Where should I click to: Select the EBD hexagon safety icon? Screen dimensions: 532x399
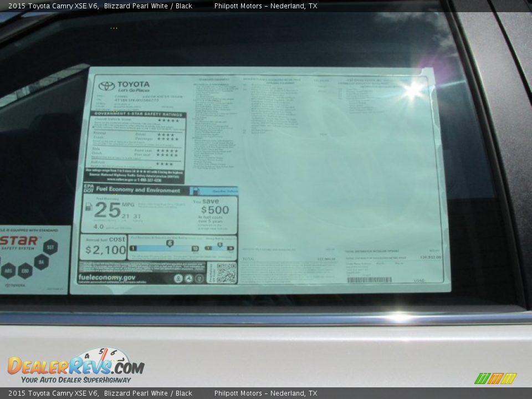pyautogui.click(x=26, y=270)
